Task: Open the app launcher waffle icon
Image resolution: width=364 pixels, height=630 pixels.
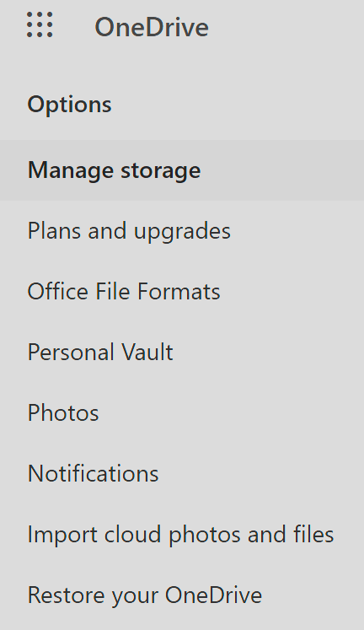Action: click(40, 25)
